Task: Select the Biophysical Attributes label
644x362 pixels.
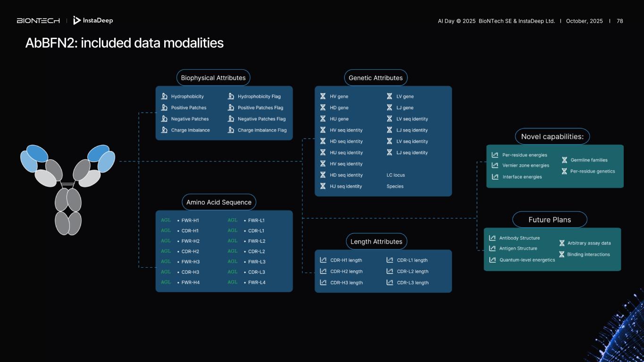Action: [213, 78]
